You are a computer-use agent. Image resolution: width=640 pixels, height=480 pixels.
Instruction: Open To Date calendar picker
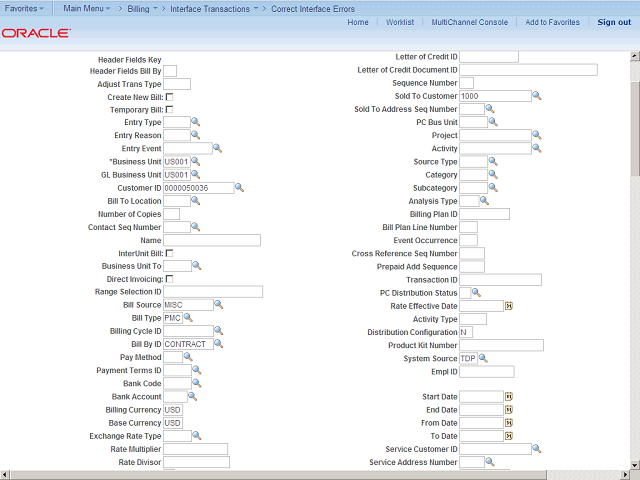pyautogui.click(x=509, y=436)
